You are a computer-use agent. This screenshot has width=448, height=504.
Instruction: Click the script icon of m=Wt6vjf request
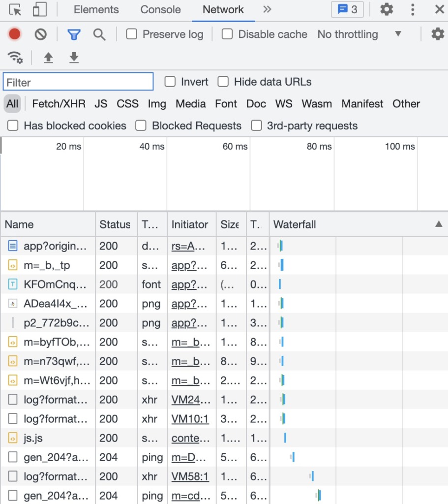click(x=12, y=380)
